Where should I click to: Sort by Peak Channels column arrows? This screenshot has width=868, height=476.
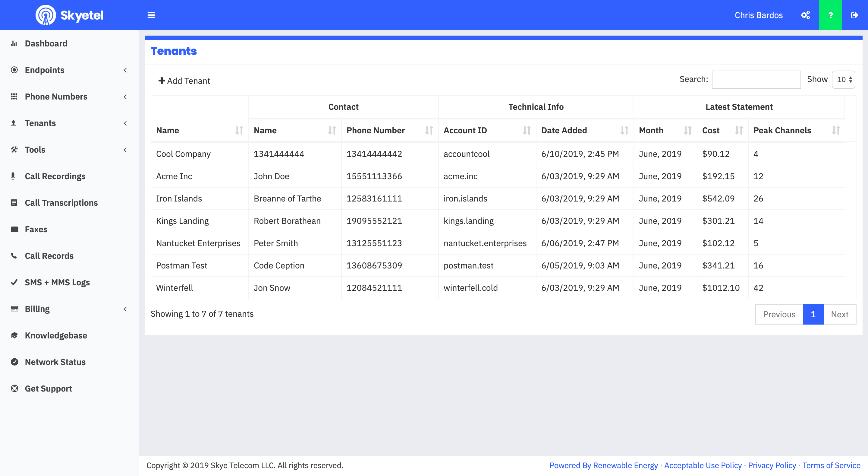836,130
